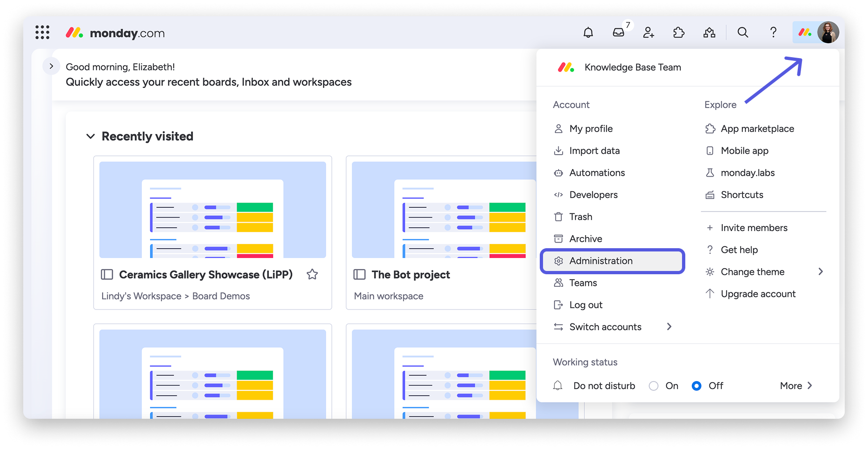Click the profile avatar photo
The height and width of the screenshot is (449, 868).
tap(828, 33)
